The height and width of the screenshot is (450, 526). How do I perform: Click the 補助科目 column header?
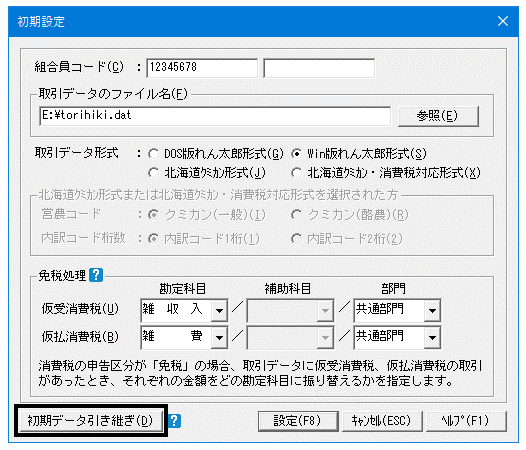[x=287, y=289]
